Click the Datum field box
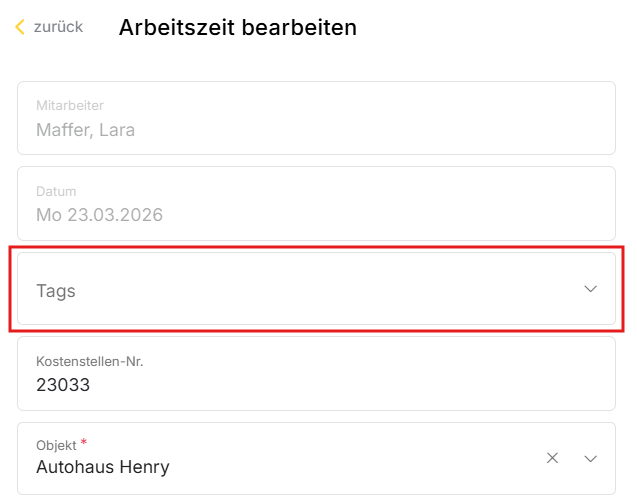The width and height of the screenshot is (637, 504). (316, 203)
